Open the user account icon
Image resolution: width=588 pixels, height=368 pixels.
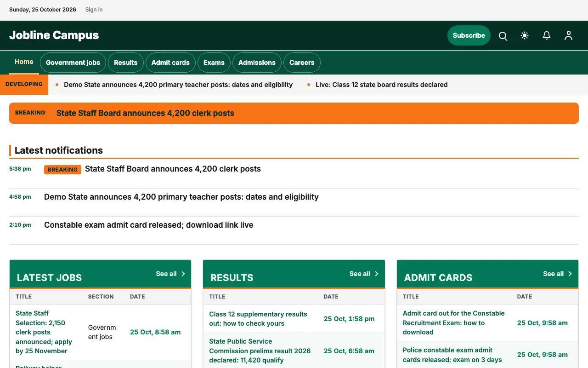click(x=568, y=36)
